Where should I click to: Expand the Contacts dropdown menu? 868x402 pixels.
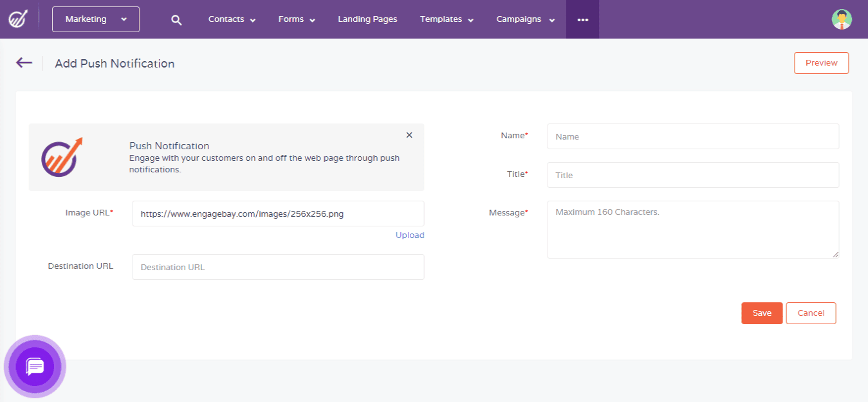232,19
